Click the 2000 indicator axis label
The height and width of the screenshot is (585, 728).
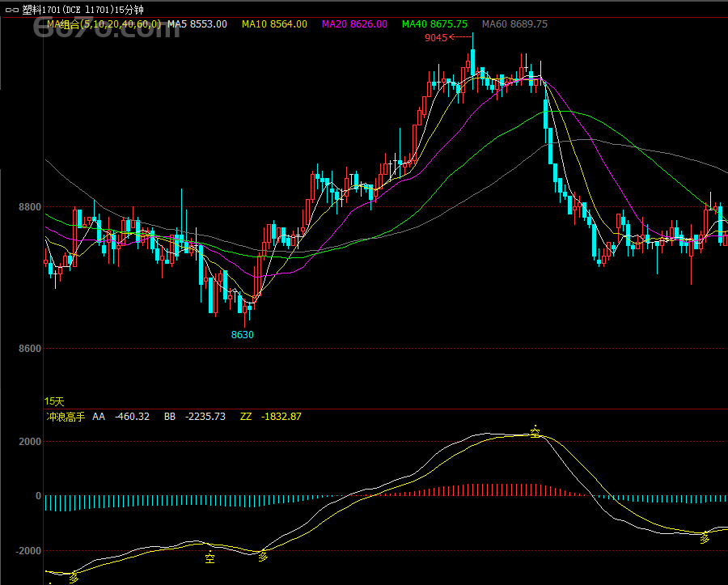pyautogui.click(x=30, y=442)
